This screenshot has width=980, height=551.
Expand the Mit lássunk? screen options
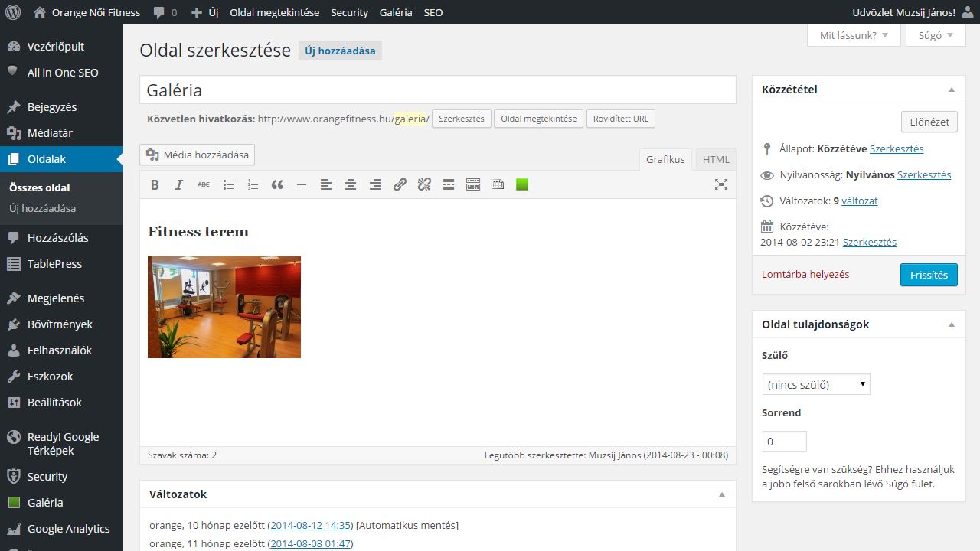854,35
